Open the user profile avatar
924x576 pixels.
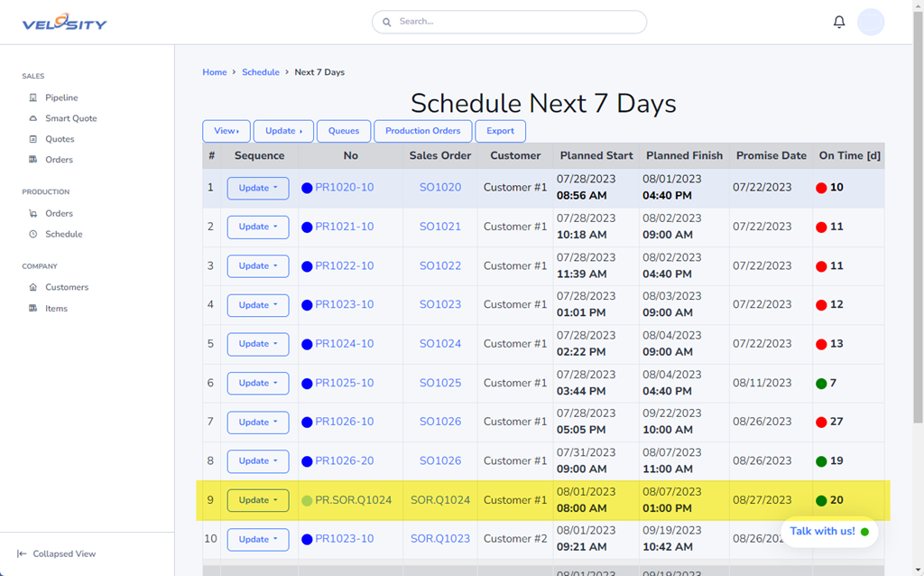[x=871, y=22]
